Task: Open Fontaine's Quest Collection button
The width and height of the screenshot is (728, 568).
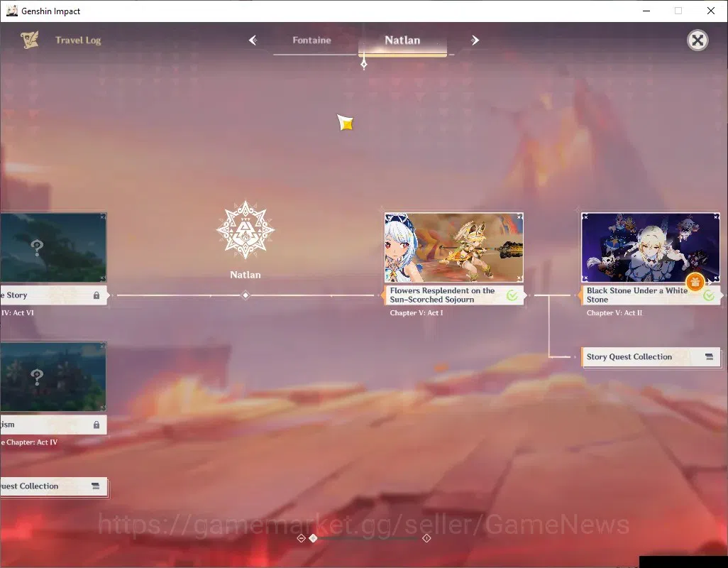Action: point(54,487)
